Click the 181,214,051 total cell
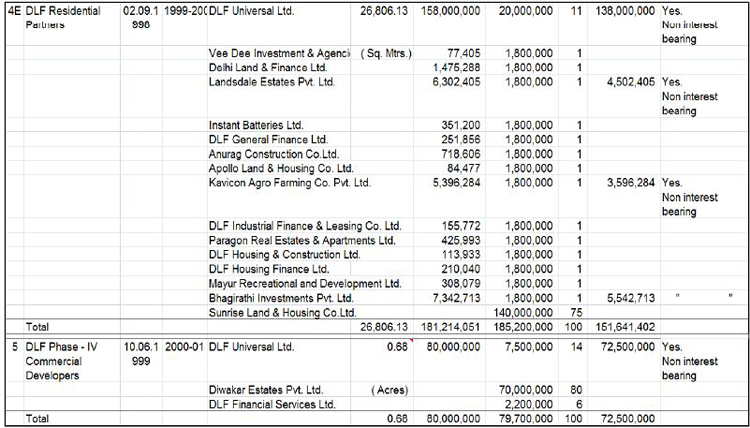This screenshot has height=428, width=750. pyautogui.click(x=448, y=327)
